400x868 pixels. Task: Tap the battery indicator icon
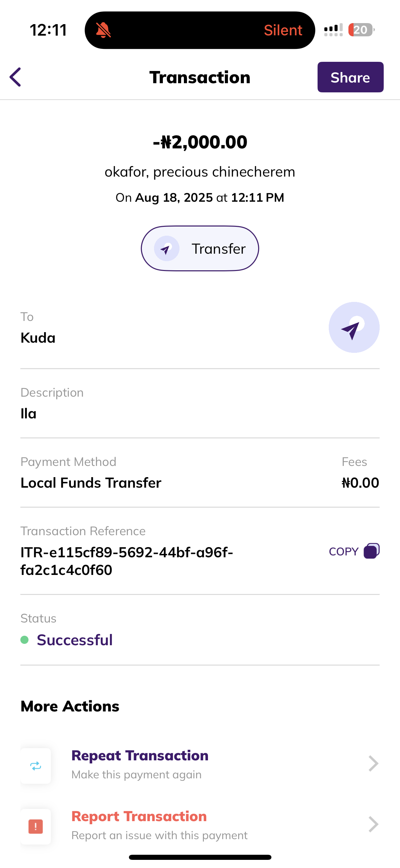tap(361, 30)
